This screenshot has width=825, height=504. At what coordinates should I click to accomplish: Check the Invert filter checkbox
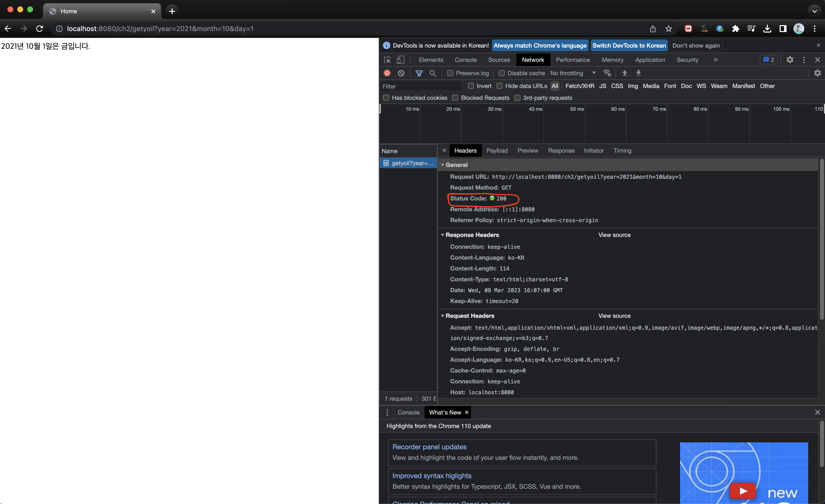tap(471, 86)
